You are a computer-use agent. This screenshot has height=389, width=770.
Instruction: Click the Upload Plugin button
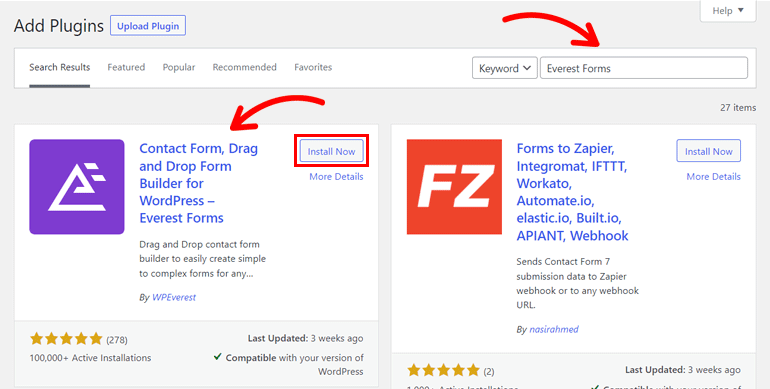(148, 26)
